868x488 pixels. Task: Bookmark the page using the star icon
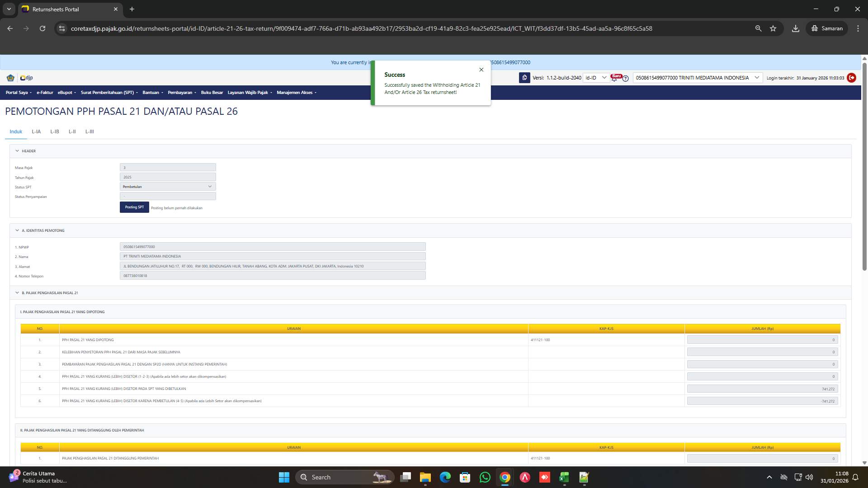pos(773,28)
